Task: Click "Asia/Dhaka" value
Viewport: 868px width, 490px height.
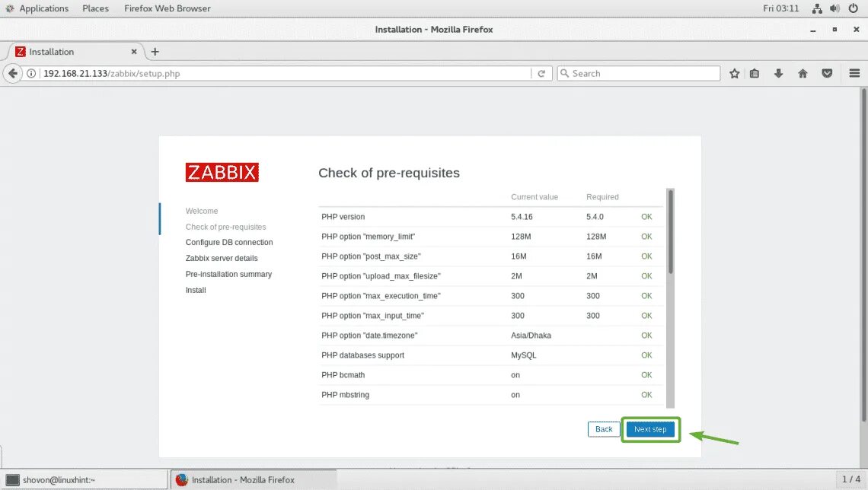Action: tap(531, 336)
